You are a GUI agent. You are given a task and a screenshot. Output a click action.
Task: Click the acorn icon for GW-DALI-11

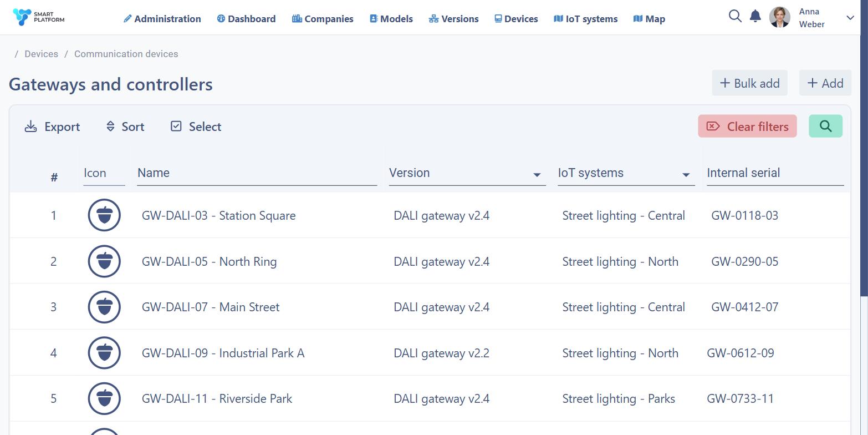(104, 398)
